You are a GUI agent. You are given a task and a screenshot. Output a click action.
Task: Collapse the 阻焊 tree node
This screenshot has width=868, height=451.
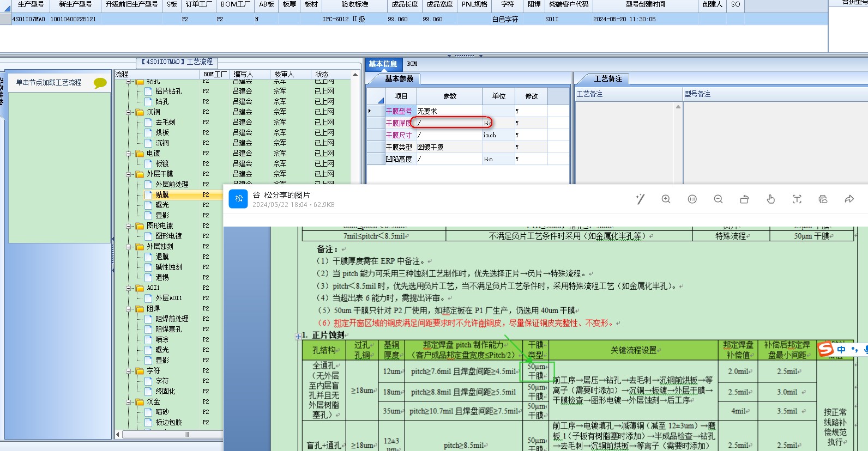click(x=130, y=309)
